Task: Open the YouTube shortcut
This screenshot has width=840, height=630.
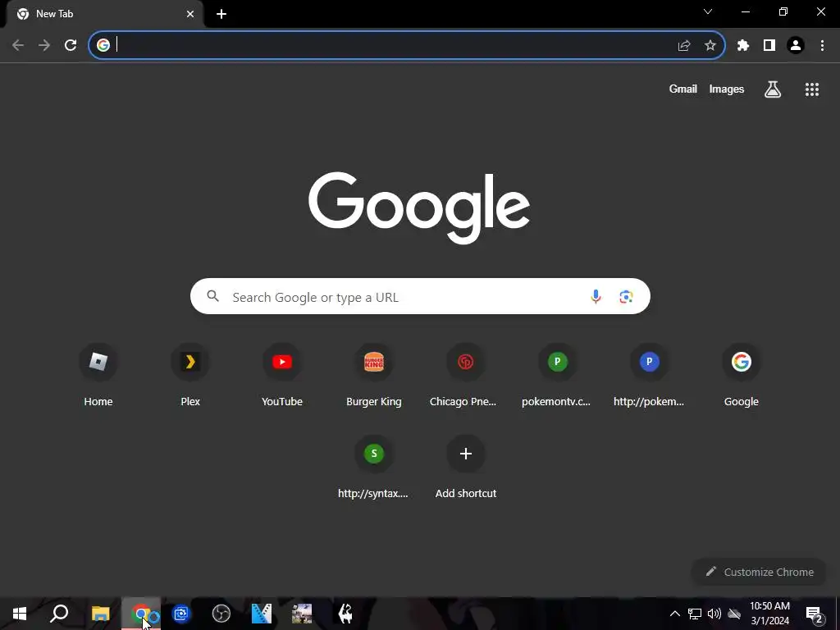Action: pyautogui.click(x=282, y=375)
